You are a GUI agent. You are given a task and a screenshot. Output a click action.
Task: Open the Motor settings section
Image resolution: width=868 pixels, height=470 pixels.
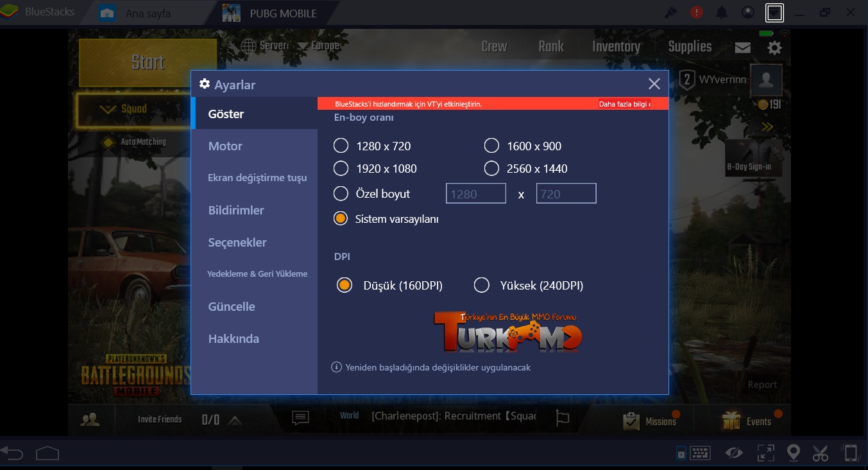pos(225,146)
